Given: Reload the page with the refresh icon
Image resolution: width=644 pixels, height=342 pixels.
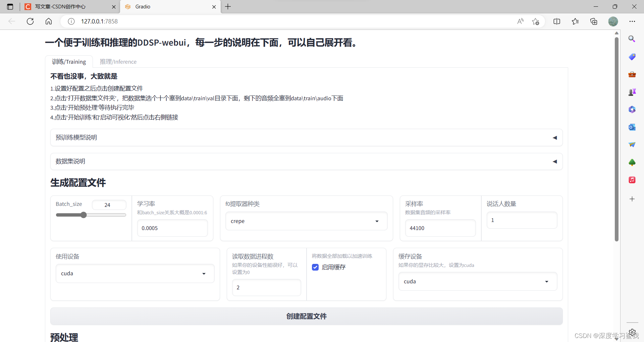Looking at the screenshot, I should tap(30, 21).
